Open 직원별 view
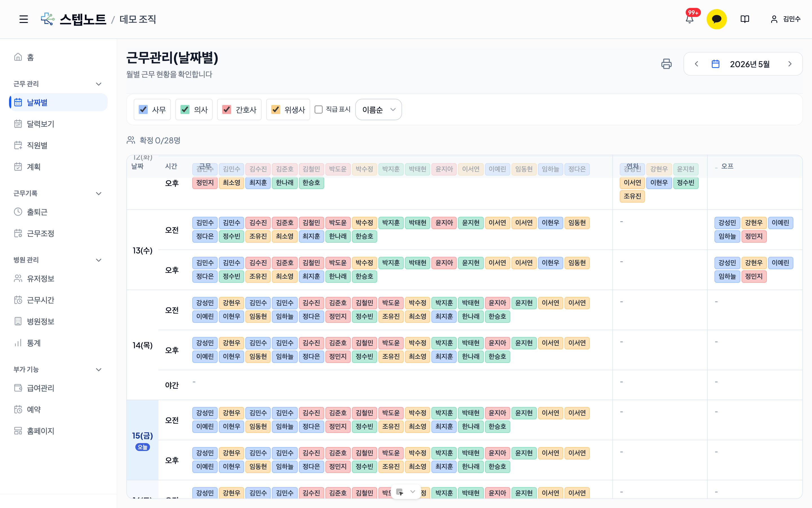 coord(58,145)
